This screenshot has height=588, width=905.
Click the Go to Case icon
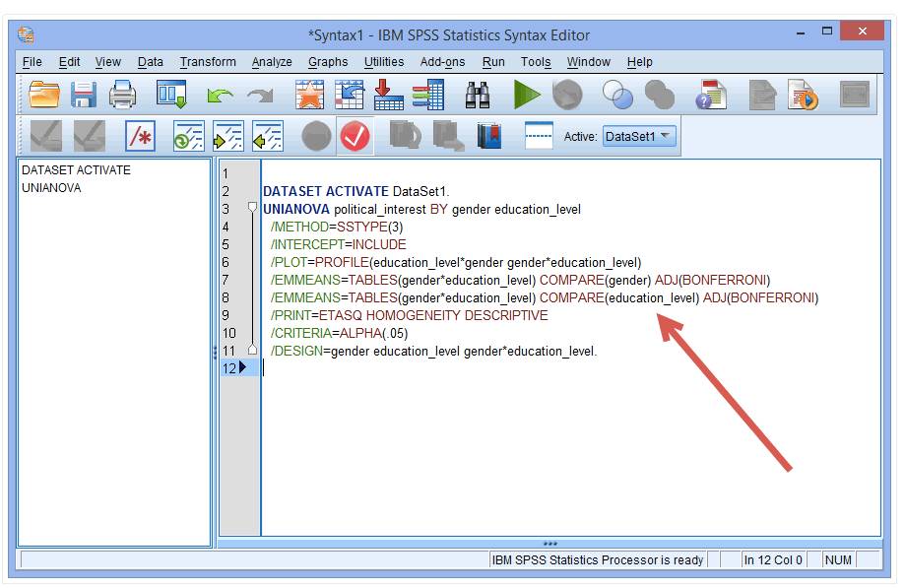(x=350, y=94)
